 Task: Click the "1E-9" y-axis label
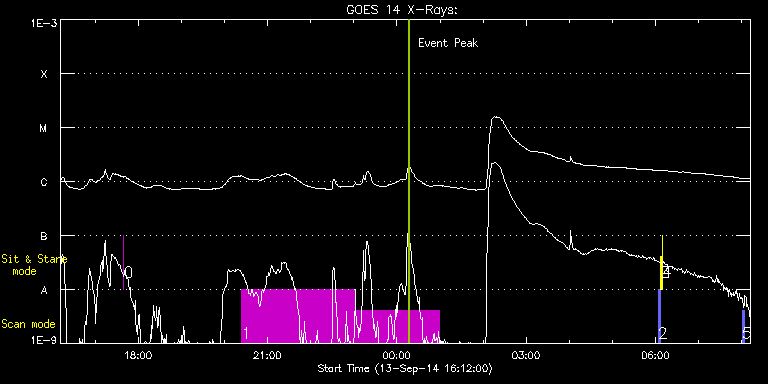(x=44, y=340)
